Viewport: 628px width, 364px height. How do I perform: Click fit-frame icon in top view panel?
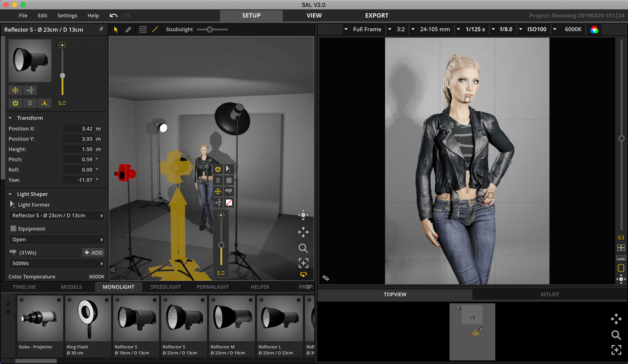pos(616,350)
